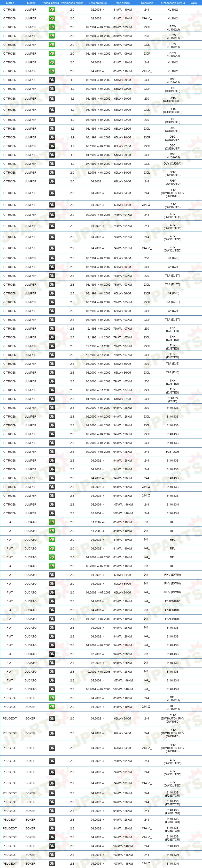Click the '10.2002 -> 07.2006' date cell
Image resolution: width=202 pixels, height=868 pixels.
98,672
